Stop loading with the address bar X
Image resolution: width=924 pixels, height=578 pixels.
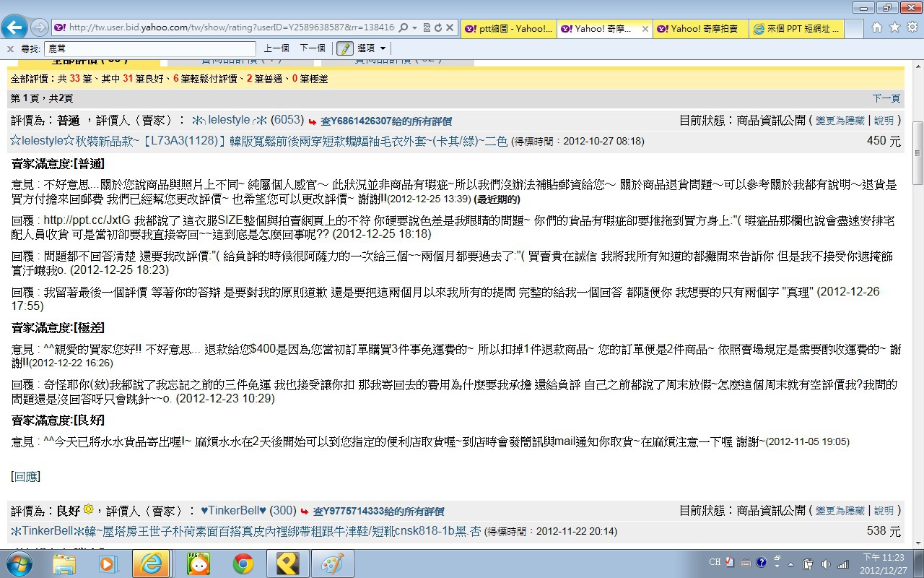[450, 28]
